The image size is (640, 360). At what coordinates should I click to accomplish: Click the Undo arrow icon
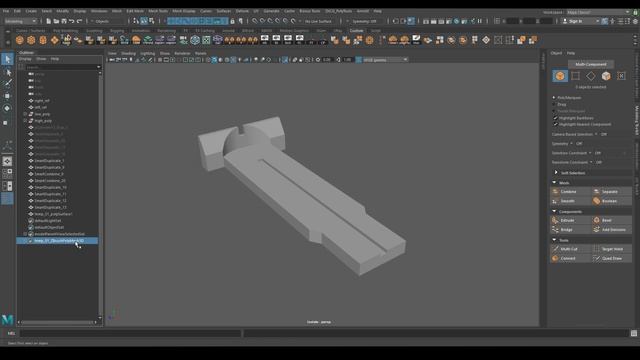click(72, 21)
